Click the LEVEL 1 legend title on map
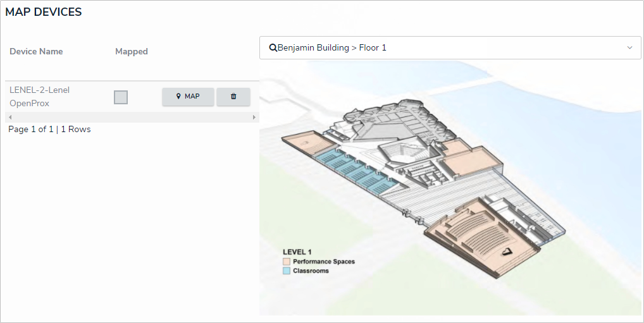Screen dimensions: 644x323 click(297, 252)
